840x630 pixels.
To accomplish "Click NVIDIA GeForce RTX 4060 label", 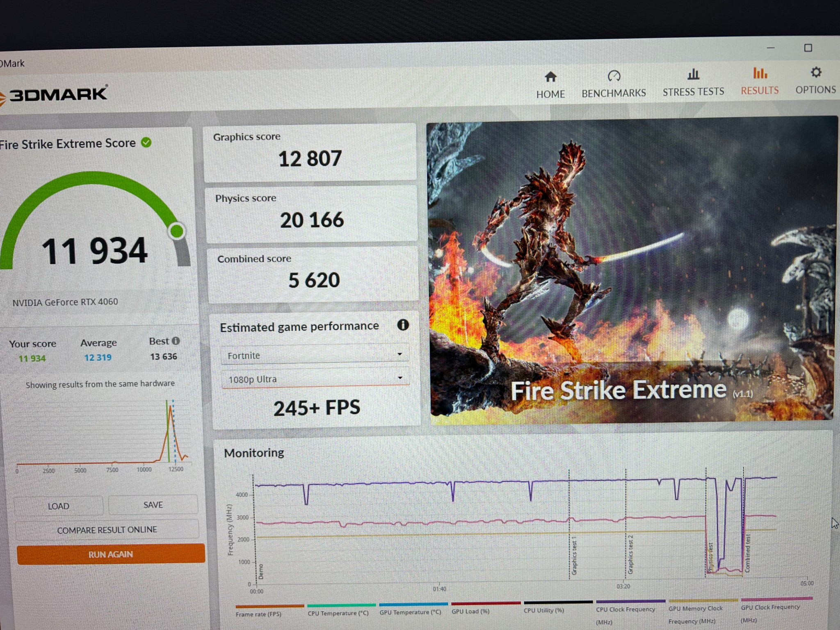I will pyautogui.click(x=65, y=302).
